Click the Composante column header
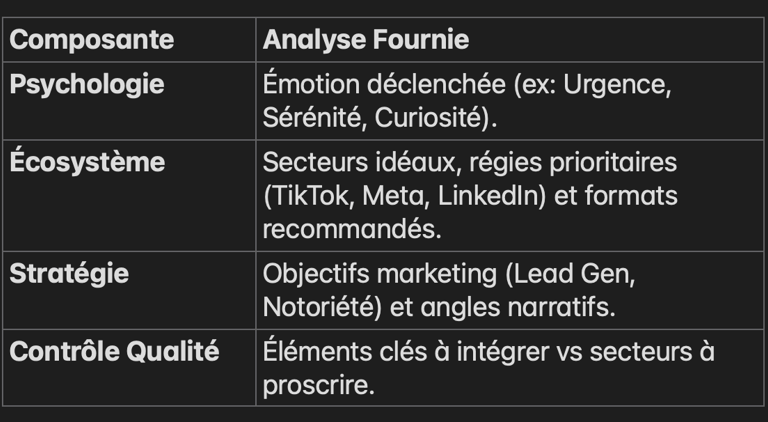The image size is (768, 422). click(92, 41)
